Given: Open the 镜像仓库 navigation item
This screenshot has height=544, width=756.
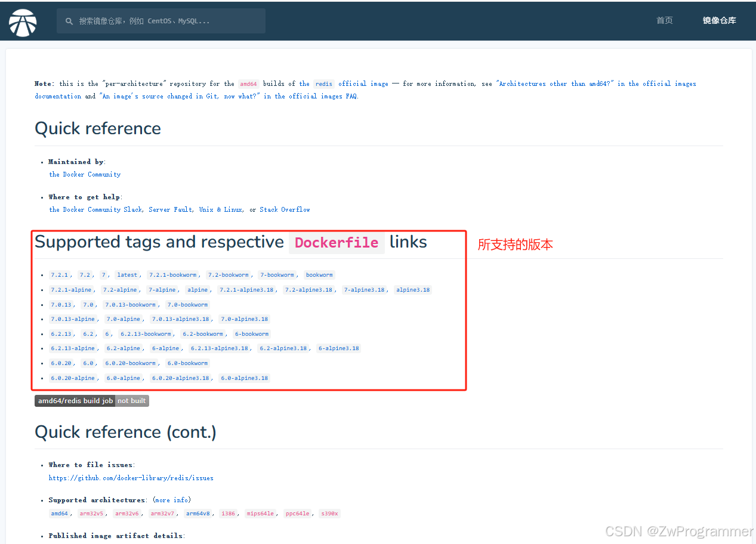Looking at the screenshot, I should tap(719, 20).
